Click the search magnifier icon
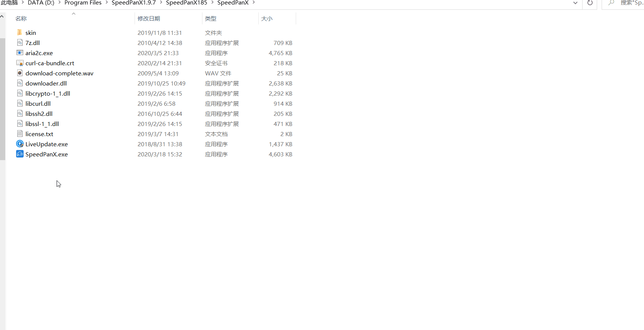Screen dimensions: 644x330 [611, 3]
